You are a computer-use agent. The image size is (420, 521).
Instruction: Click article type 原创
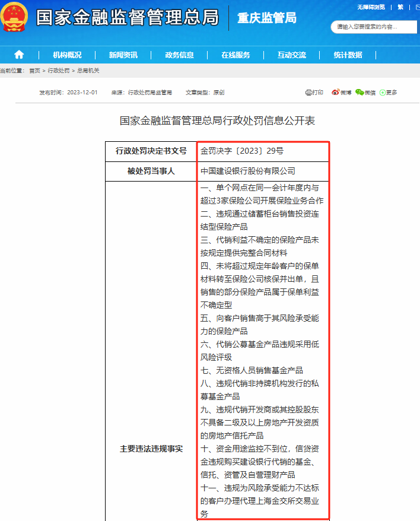[x=219, y=93]
